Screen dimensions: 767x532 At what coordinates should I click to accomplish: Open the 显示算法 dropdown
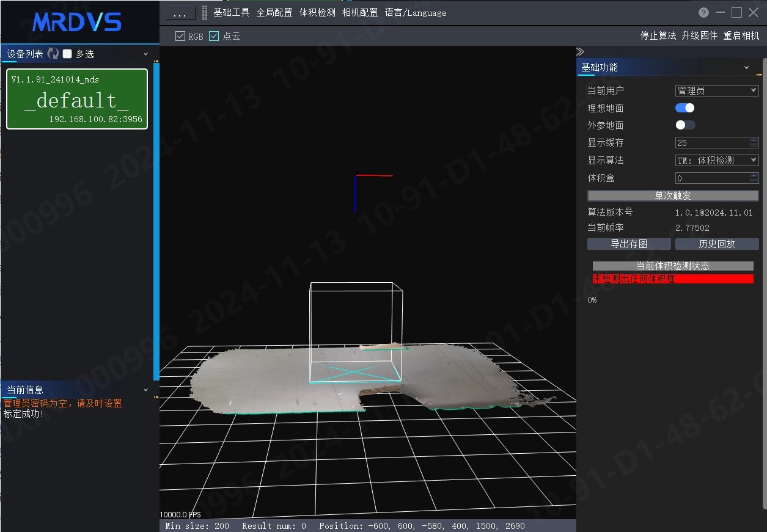pos(717,160)
